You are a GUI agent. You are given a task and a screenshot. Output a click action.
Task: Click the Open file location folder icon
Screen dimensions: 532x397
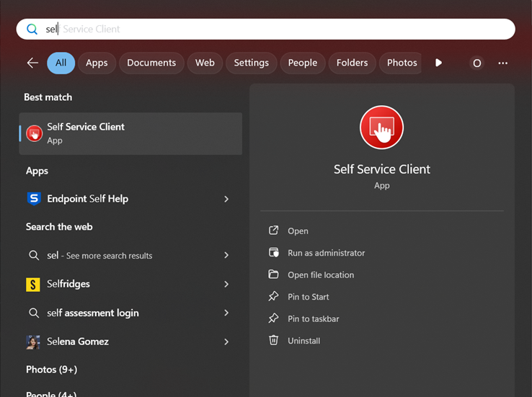click(x=273, y=275)
